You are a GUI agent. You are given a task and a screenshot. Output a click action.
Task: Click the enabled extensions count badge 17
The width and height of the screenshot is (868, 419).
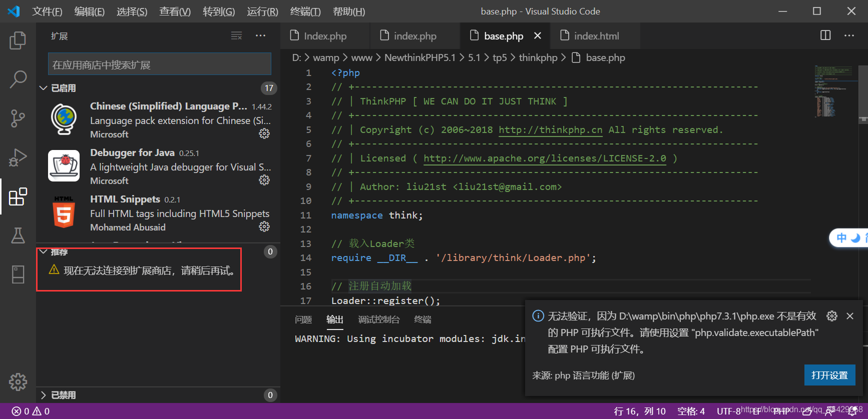(269, 88)
